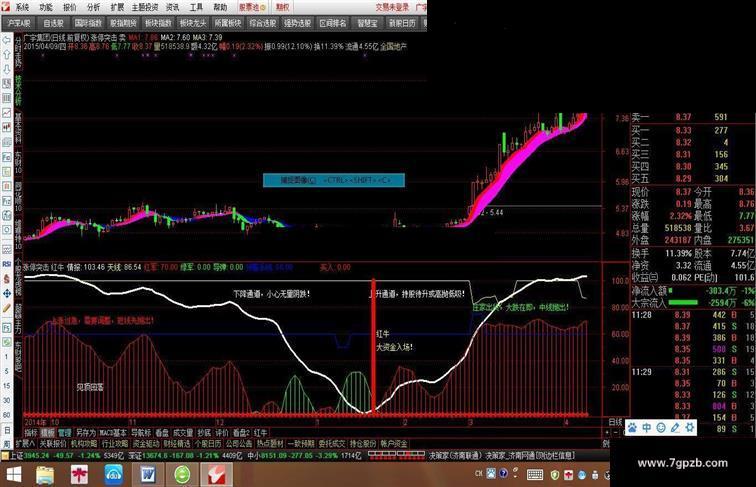The height and width of the screenshot is (487, 756).
Task: Open the 热点题材 bottom tab
Action: 270,444
